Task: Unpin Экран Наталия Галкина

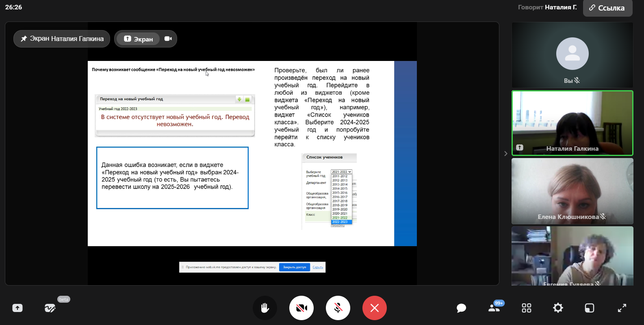Action: (x=62, y=39)
